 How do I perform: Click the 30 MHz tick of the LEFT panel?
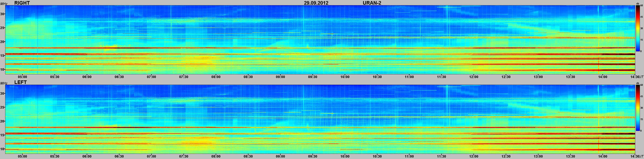(3, 93)
